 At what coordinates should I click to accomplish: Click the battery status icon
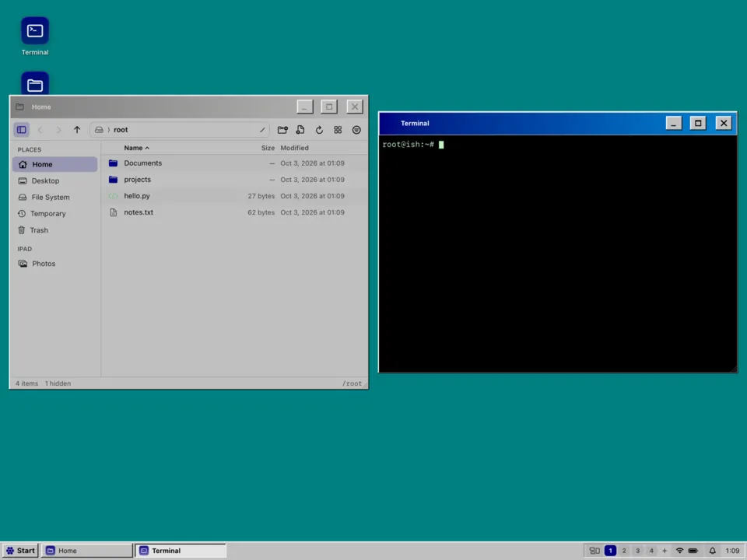pos(693,551)
